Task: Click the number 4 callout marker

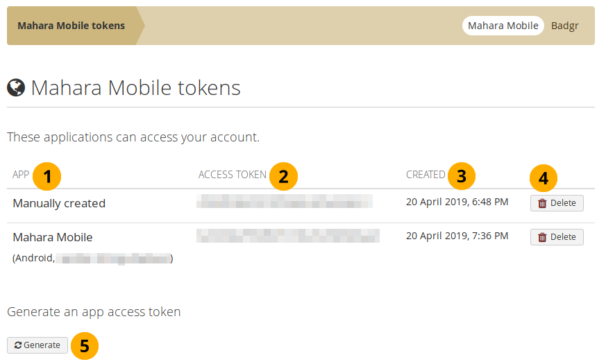Action: [x=544, y=178]
